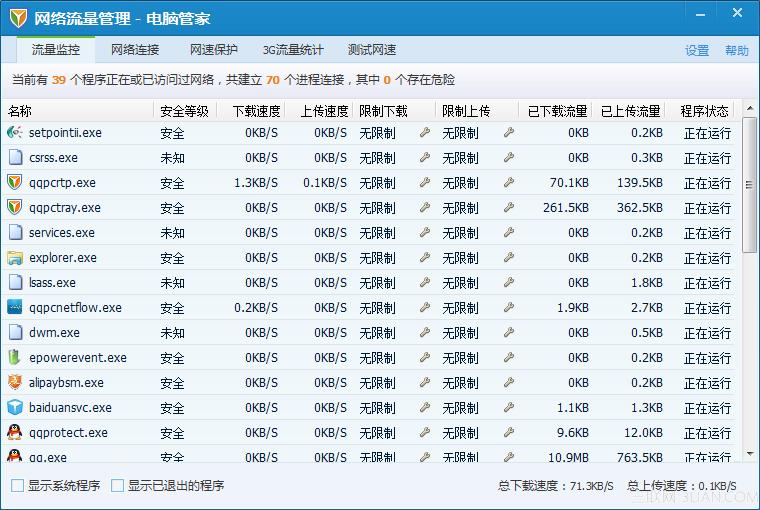This screenshot has height=510, width=760.
Task: Minimize the 网络流量管理 window
Action: (x=700, y=15)
